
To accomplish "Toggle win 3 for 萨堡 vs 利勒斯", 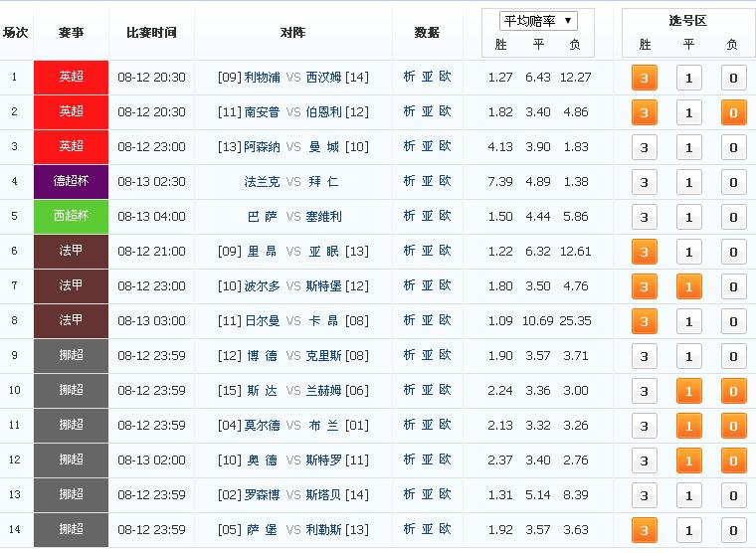I will point(645,530).
